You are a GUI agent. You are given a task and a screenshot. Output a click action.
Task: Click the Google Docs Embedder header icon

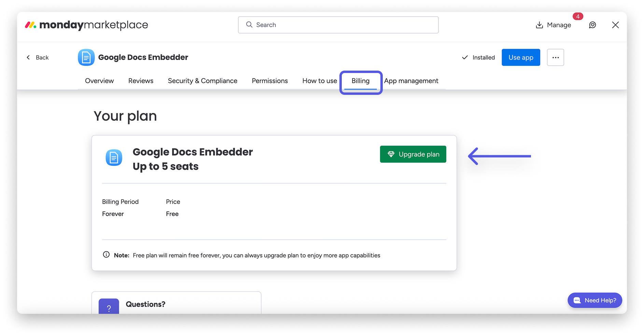click(x=86, y=57)
